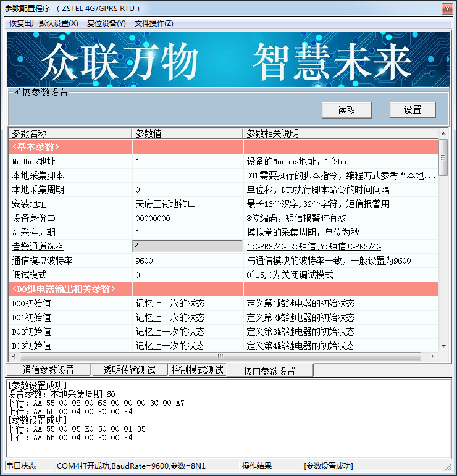The height and width of the screenshot is (476, 457).
Task: Select the DO2初始值 parameter name
Action: point(31,332)
